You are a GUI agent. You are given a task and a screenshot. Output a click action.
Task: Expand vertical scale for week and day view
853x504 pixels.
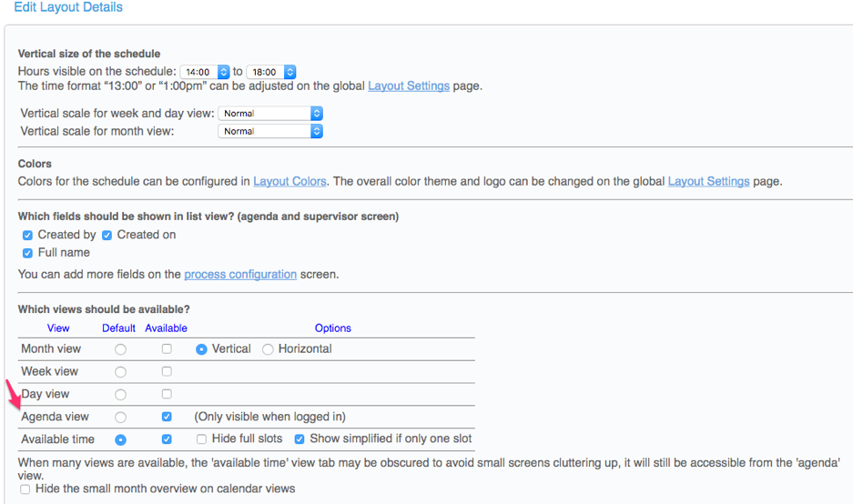(270, 114)
